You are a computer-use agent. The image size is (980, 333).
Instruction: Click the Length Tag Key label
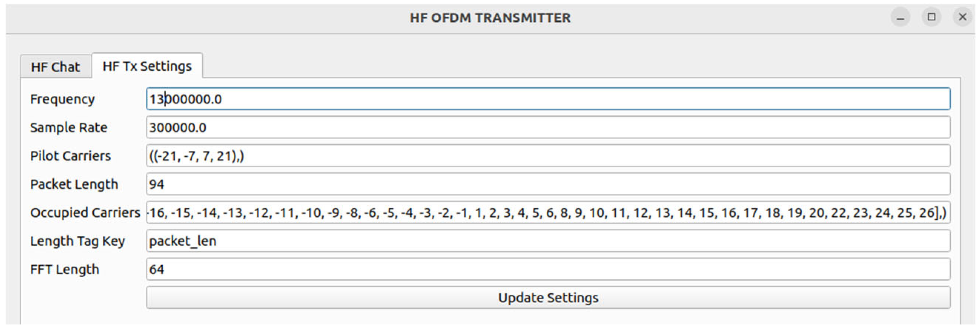click(77, 241)
